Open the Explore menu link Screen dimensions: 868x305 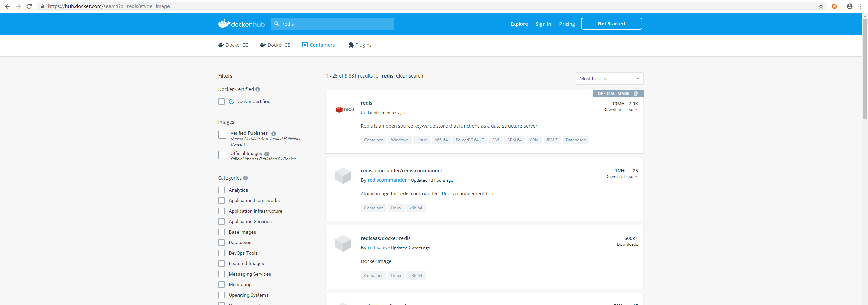pos(519,24)
